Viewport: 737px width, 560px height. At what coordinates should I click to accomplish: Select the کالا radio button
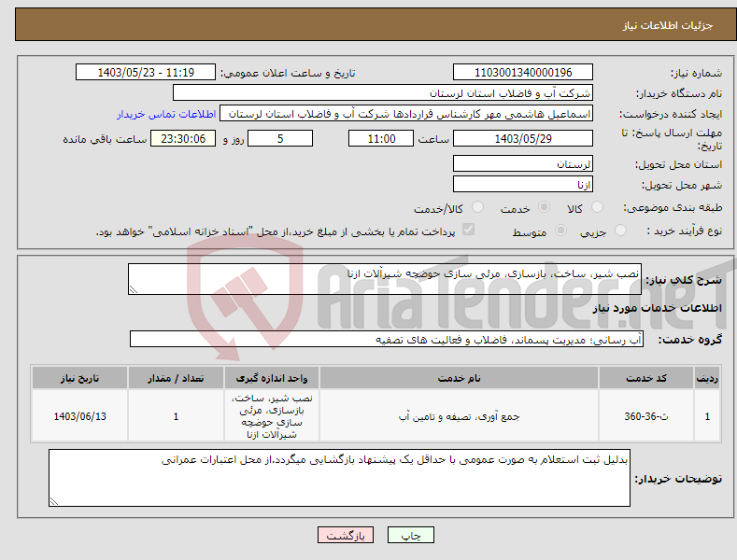597,206
